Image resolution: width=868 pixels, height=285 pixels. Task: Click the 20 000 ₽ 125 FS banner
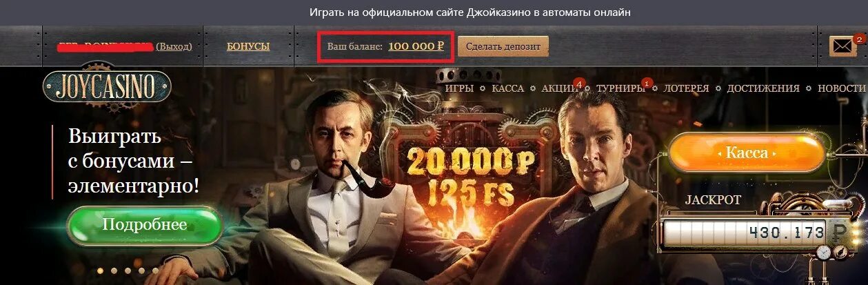point(461,175)
